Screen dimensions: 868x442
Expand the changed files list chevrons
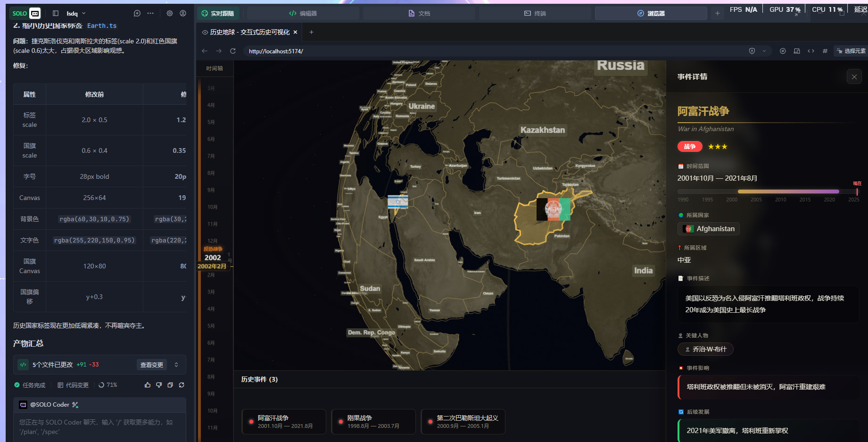(176, 365)
